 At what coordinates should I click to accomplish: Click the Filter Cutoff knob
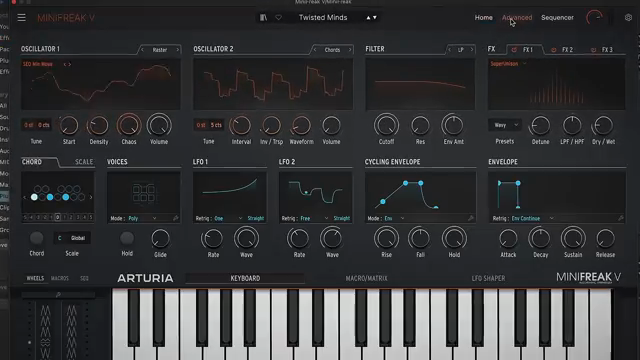(x=386, y=125)
